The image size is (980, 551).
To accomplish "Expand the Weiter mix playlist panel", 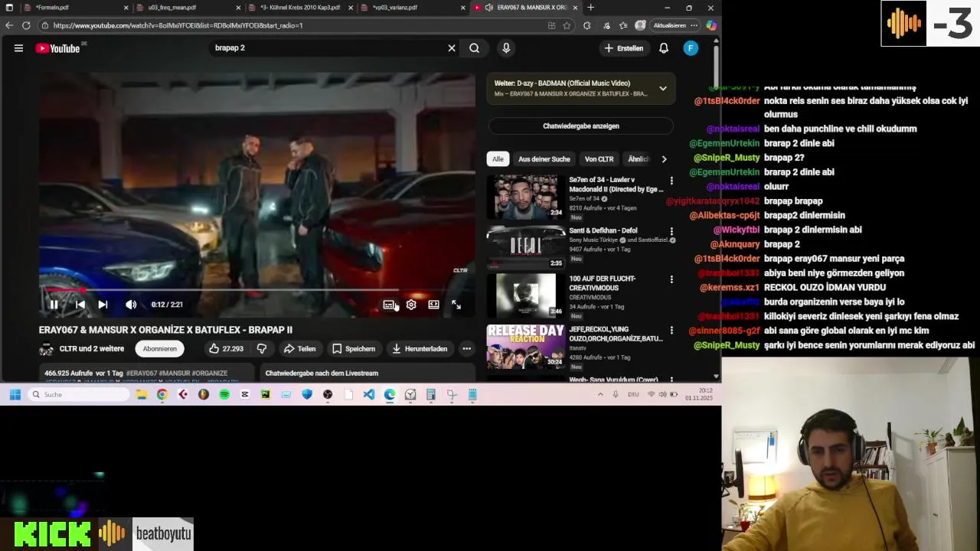I will coord(663,89).
